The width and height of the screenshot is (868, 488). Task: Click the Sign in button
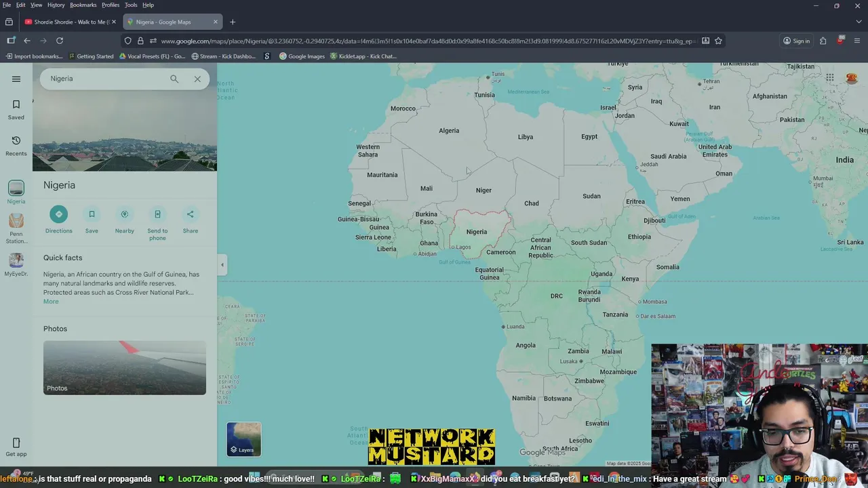pyautogui.click(x=797, y=41)
